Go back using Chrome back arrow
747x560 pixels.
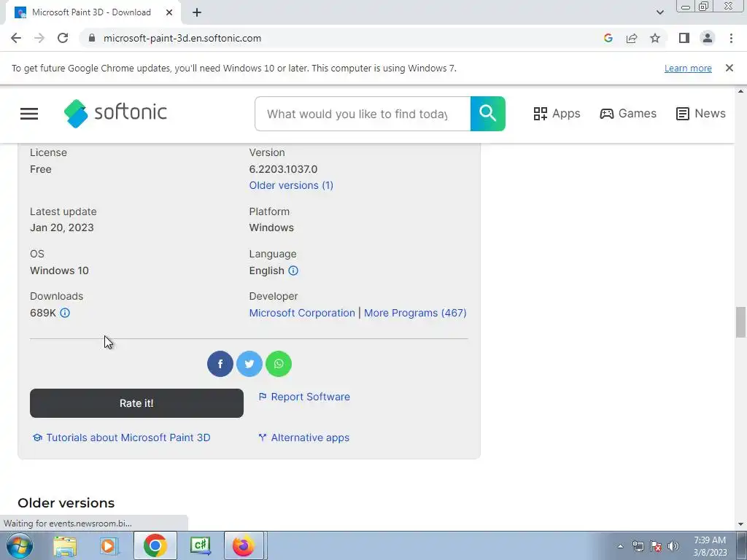coord(16,38)
